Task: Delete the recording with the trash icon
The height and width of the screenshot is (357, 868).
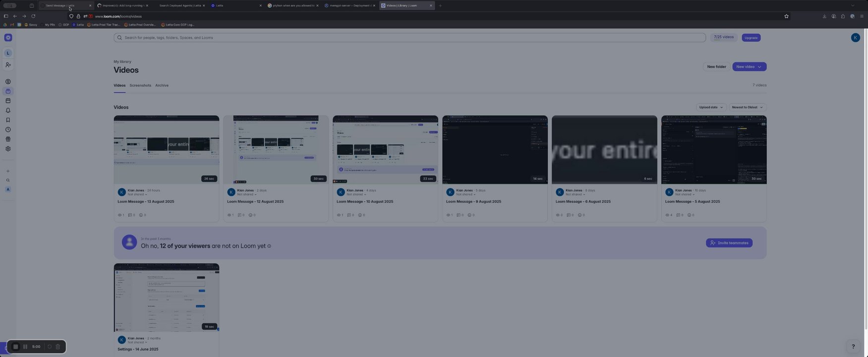Action: coord(58,347)
